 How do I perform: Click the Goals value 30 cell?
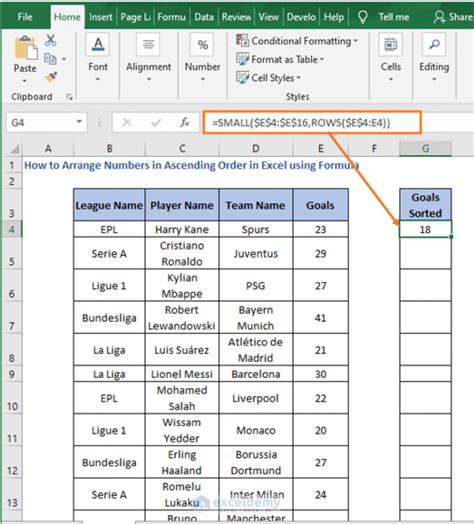pos(320,374)
